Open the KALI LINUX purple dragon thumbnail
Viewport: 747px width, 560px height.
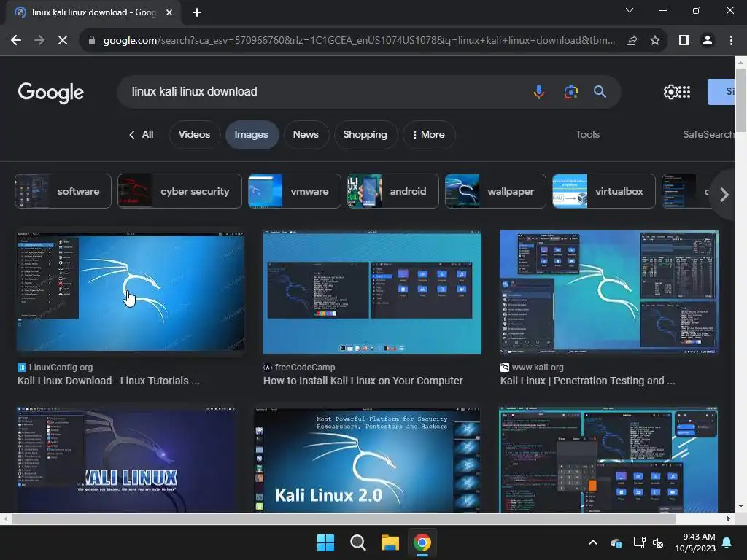(127, 459)
